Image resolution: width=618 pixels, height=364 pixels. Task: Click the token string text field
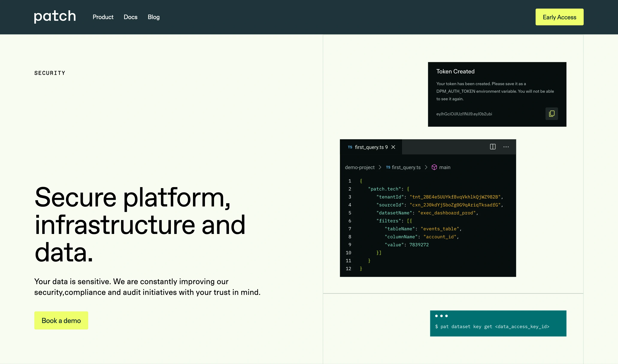(464, 114)
